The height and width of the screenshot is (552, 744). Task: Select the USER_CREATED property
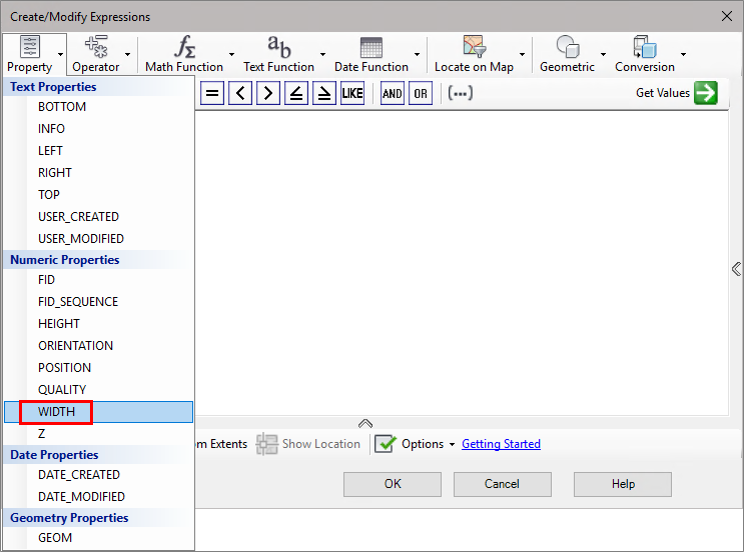pyautogui.click(x=98, y=216)
